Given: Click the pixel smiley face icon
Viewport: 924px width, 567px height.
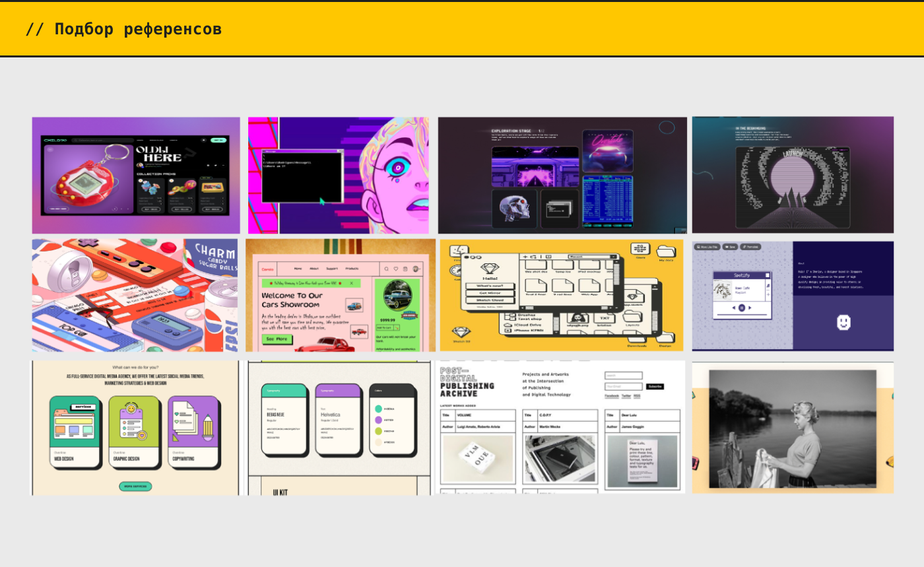Looking at the screenshot, I should [843, 322].
